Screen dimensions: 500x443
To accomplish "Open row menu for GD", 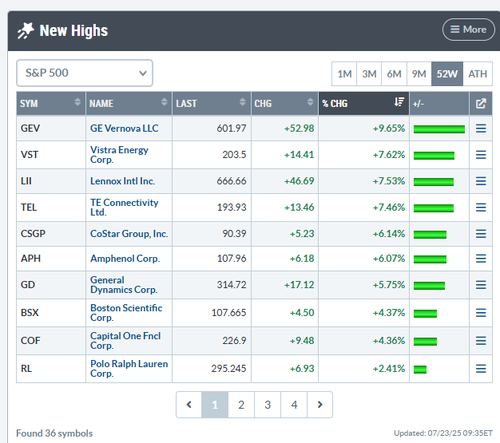I will [481, 285].
